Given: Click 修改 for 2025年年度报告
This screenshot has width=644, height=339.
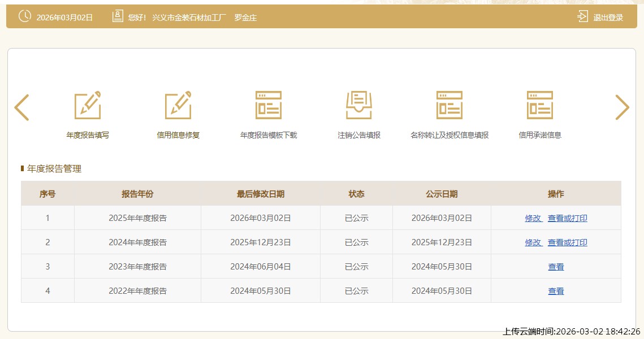Looking at the screenshot, I should point(533,218).
